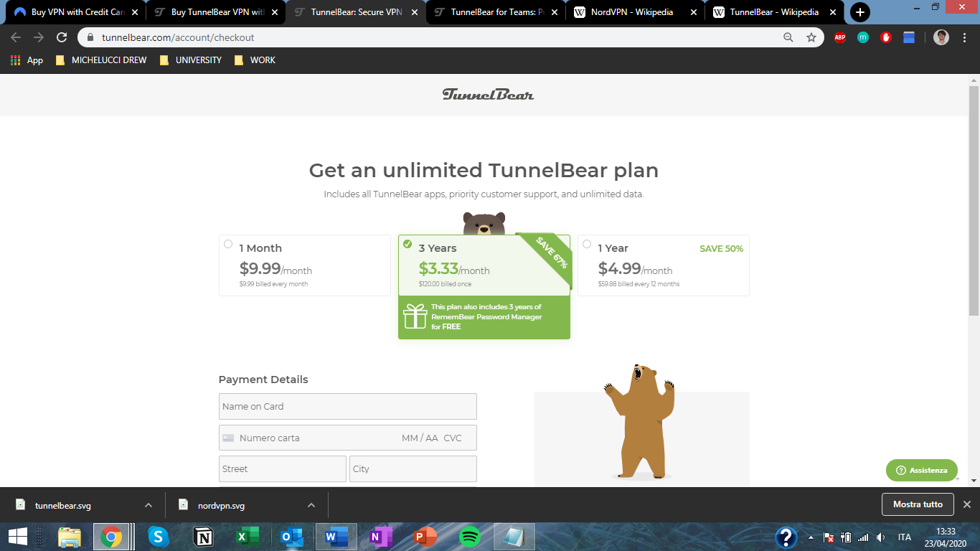Open Chrome's three-dot menu
Viewport: 980px width, 551px height.
click(x=964, y=37)
